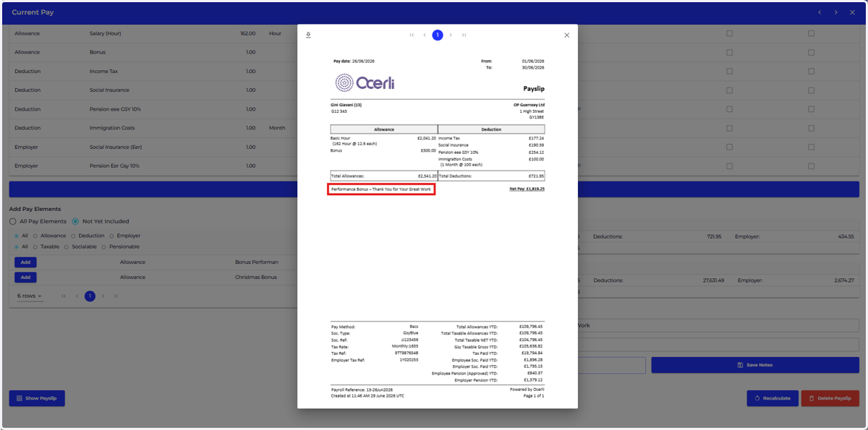Select the Deduction filter radio button
Viewport: 868px width, 430px height.
[72, 236]
